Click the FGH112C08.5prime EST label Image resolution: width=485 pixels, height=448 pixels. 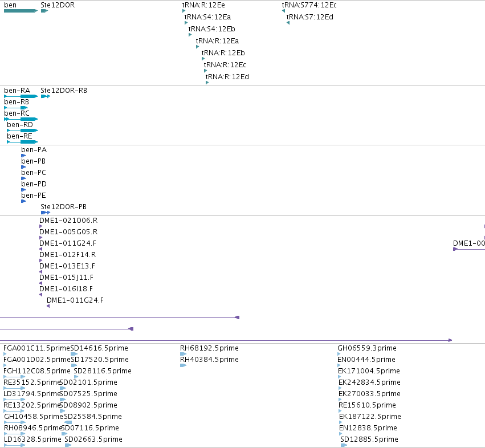pos(37,371)
